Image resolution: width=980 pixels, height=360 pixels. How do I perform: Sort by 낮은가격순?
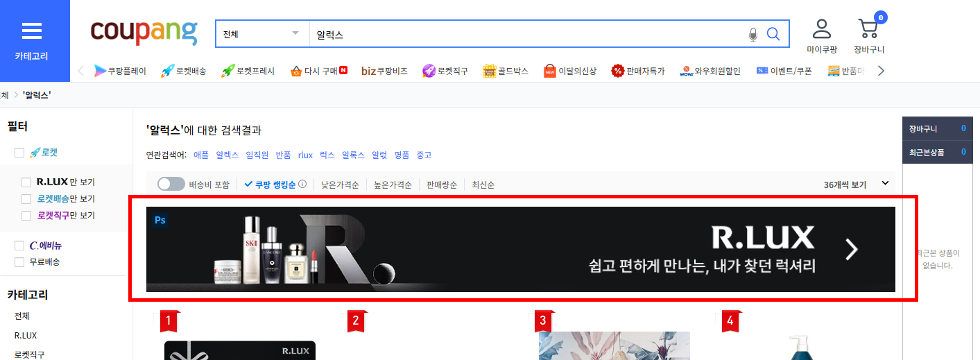(340, 185)
